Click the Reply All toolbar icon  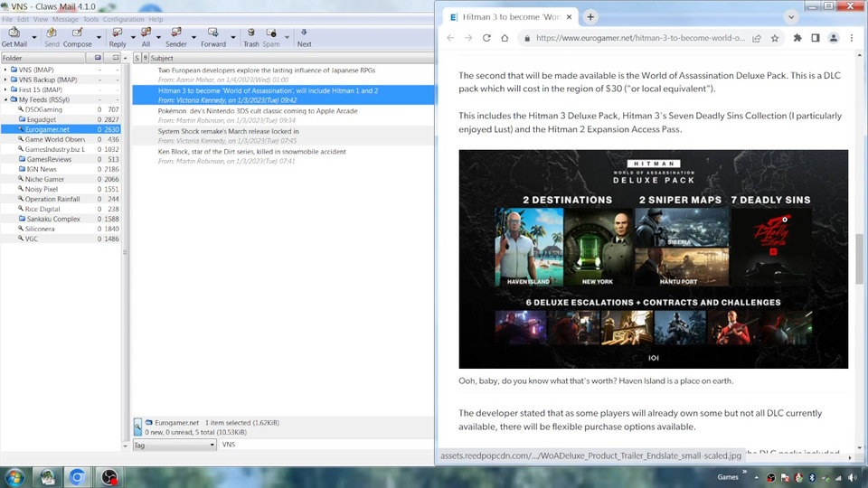pos(146,33)
